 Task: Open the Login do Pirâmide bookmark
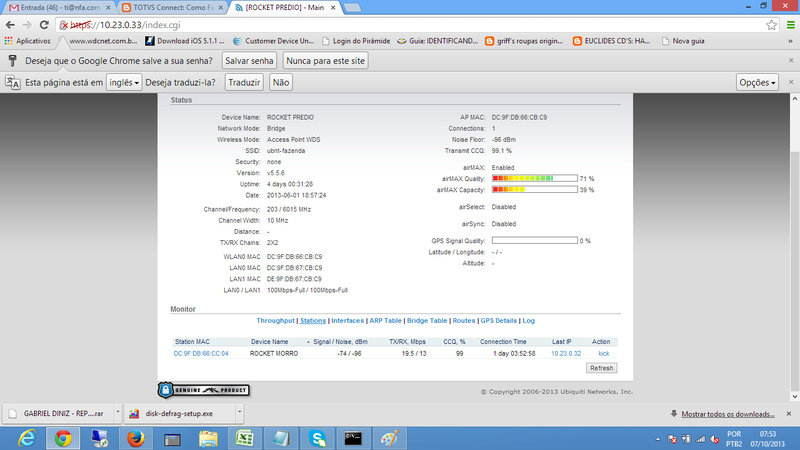pos(356,41)
